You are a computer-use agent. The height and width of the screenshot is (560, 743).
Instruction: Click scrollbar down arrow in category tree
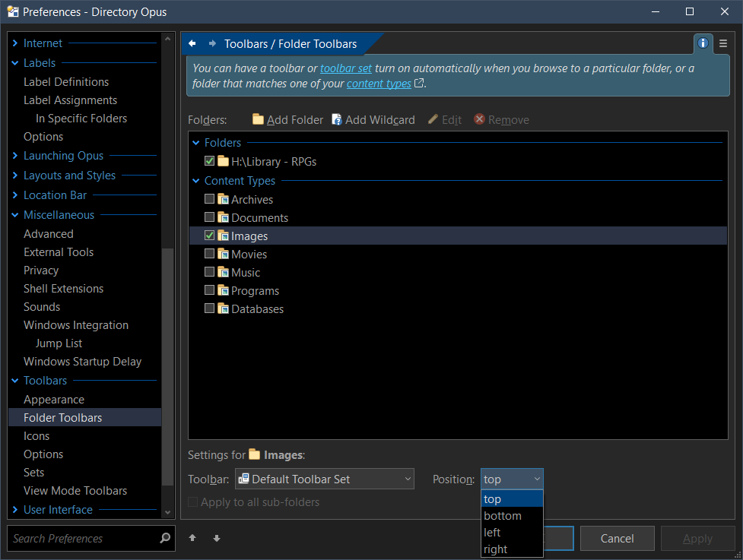tap(167, 512)
